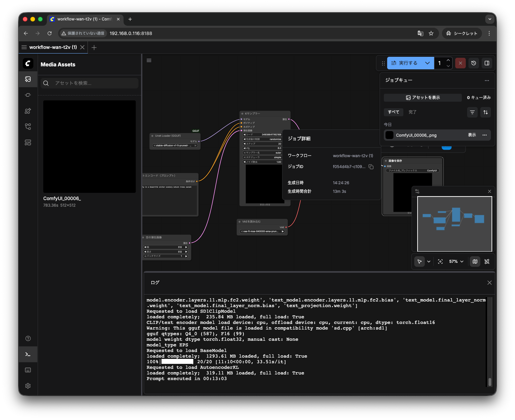Switch to the 完了 tab in job queue
This screenshot has height=420, width=515.
[x=412, y=112]
